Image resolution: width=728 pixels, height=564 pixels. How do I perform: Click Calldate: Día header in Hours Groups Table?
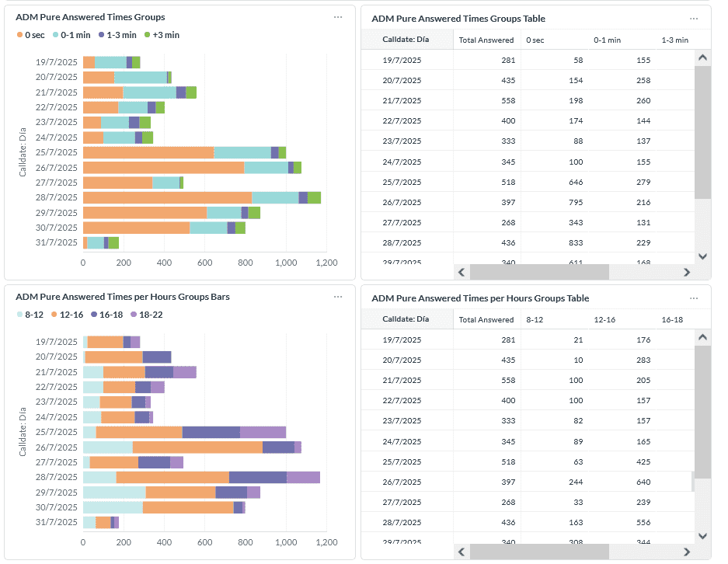406,319
